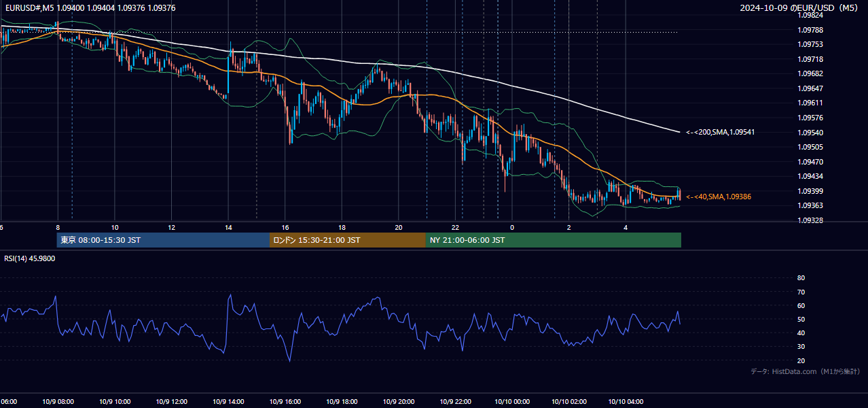This screenshot has height=408, width=868.
Task: Click the bottom date label 10/10 04:00
Action: pyautogui.click(x=626, y=402)
